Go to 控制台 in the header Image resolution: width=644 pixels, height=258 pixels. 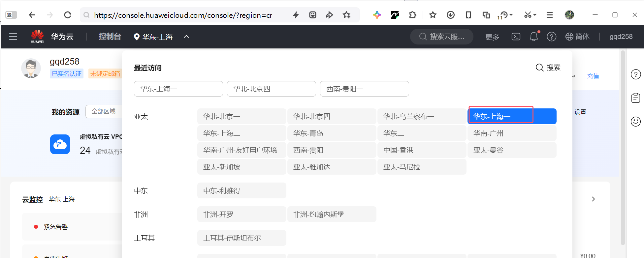pos(110,37)
